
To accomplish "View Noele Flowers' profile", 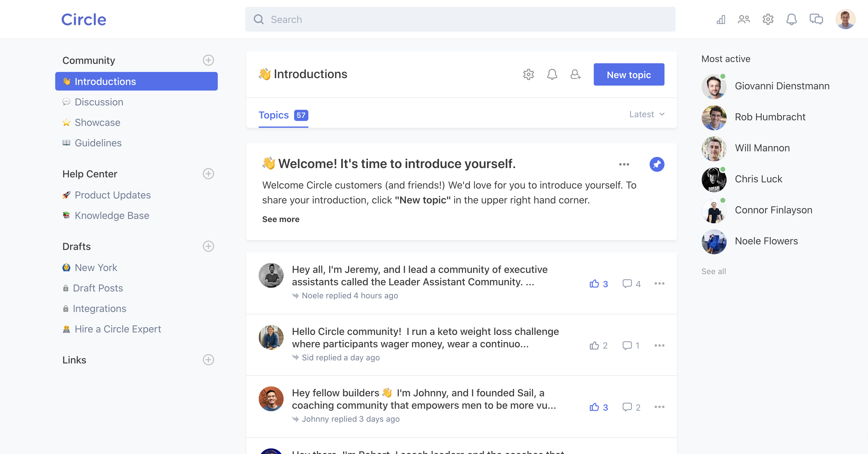I will pos(750,242).
